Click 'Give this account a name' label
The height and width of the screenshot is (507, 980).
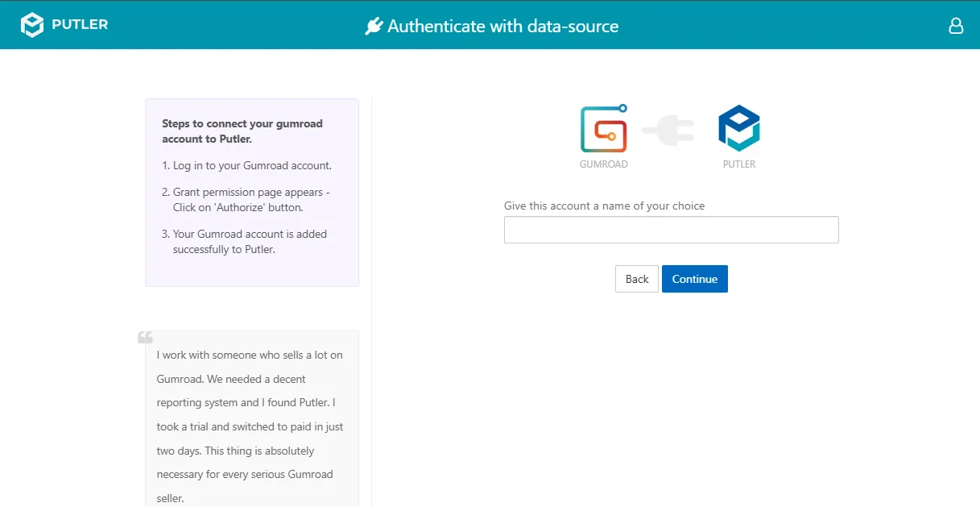(x=604, y=206)
